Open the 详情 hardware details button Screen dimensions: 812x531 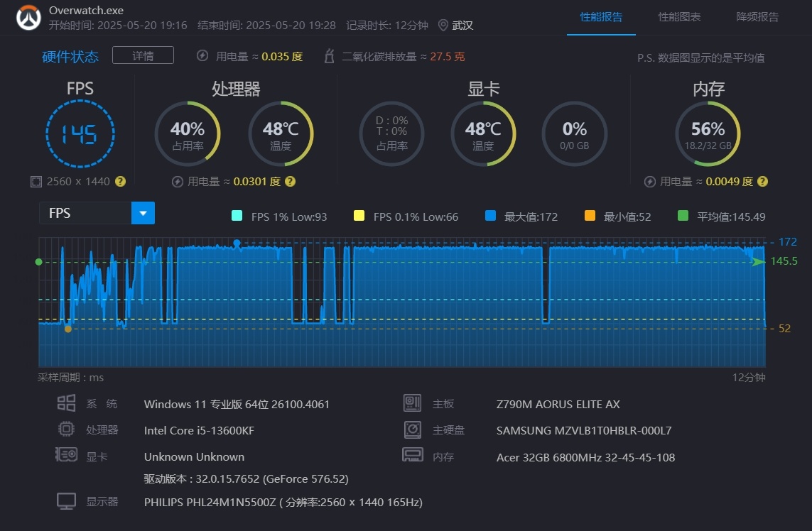[143, 55]
